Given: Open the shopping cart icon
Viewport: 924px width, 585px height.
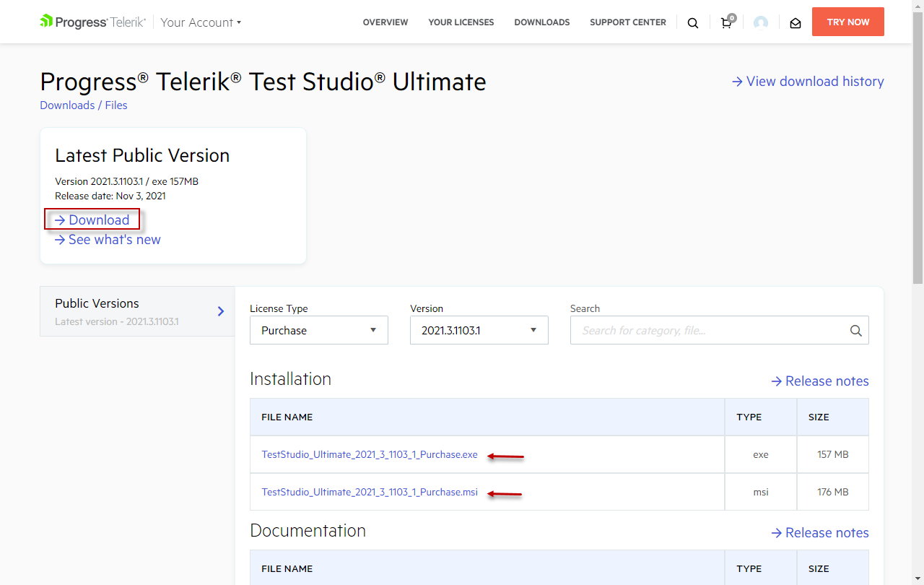Looking at the screenshot, I should coord(727,22).
